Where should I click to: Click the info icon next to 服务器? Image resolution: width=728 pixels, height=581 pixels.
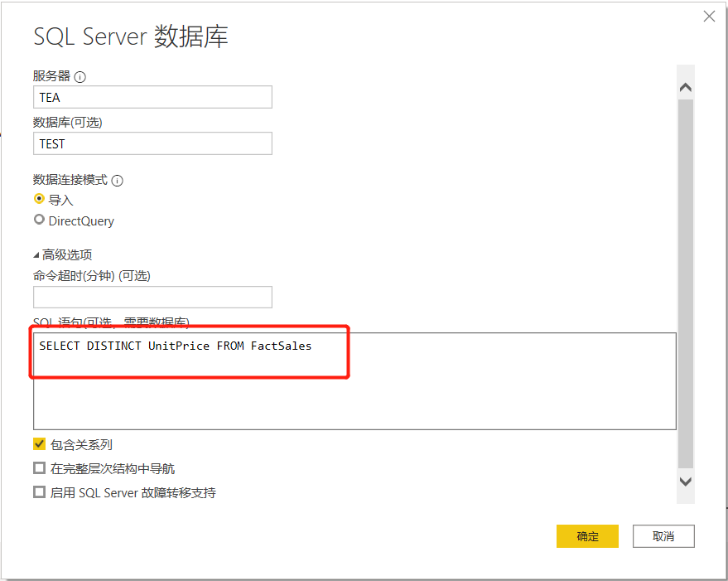pos(80,77)
